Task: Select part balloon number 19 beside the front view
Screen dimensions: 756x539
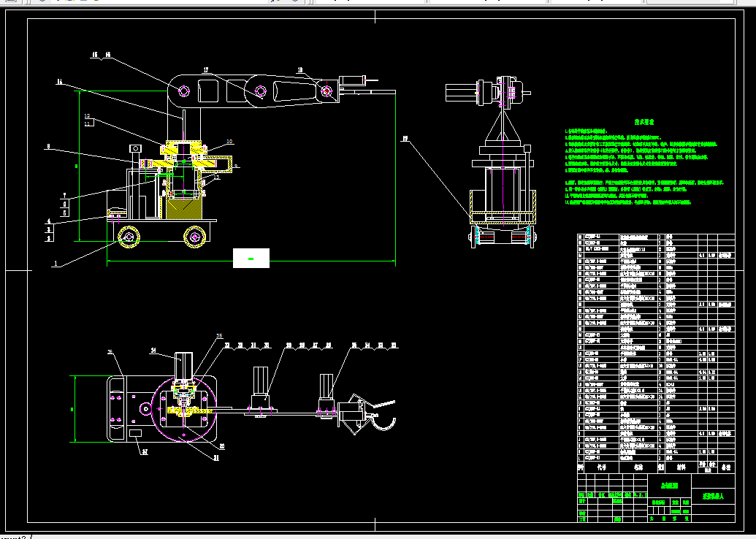Action: coord(405,139)
